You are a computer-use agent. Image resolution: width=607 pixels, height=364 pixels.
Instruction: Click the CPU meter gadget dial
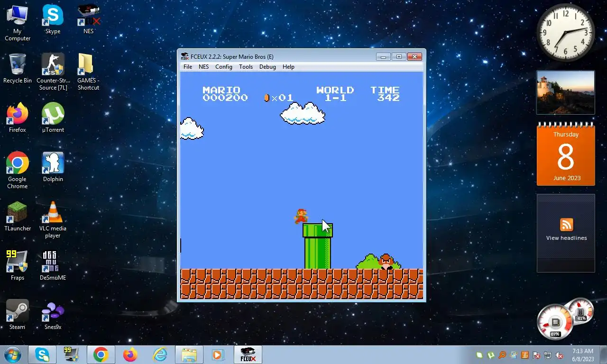click(555, 323)
